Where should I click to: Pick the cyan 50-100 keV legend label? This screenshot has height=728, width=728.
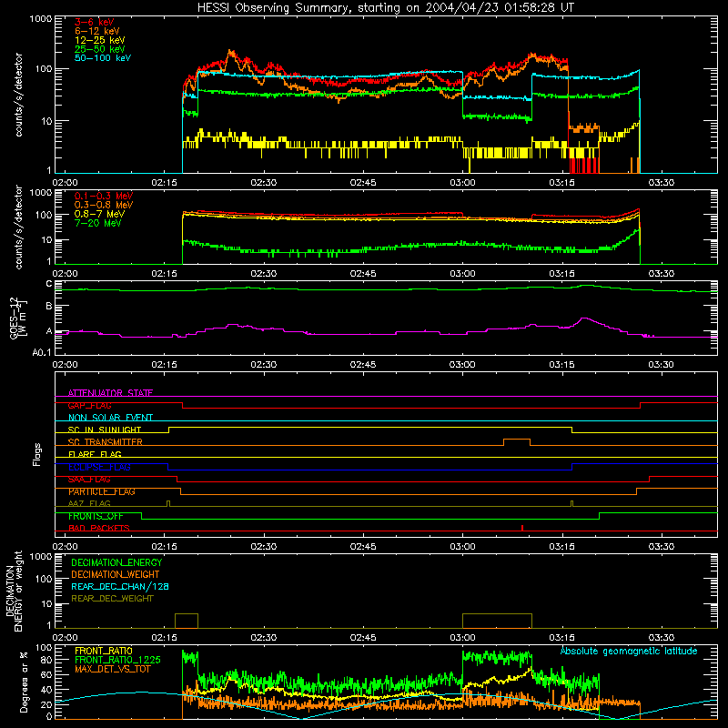point(103,58)
